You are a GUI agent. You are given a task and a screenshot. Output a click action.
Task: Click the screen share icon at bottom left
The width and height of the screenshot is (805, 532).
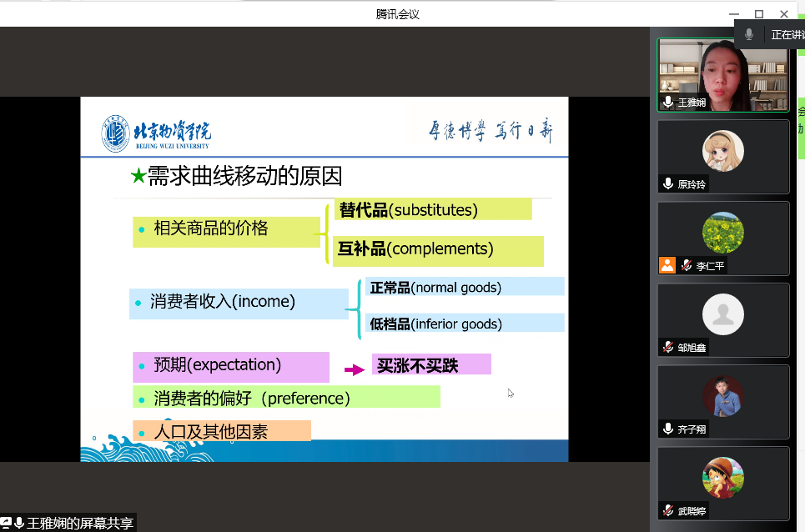[7, 523]
